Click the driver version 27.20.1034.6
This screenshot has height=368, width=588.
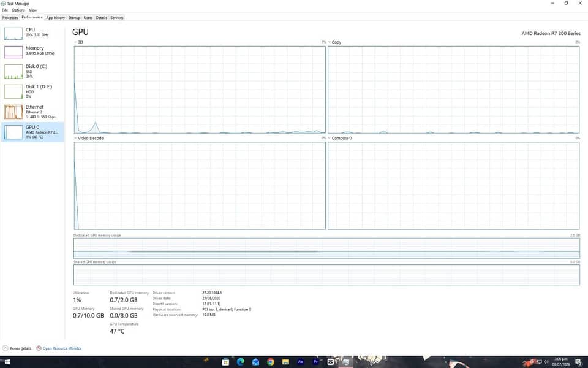tap(212, 293)
